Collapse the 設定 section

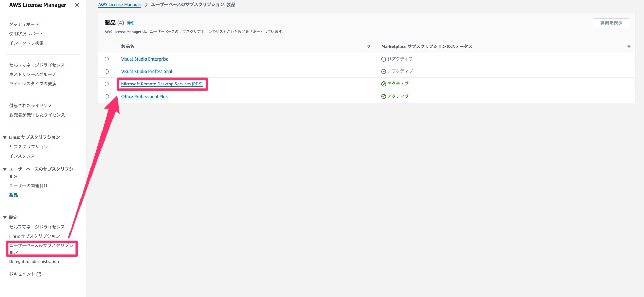[5, 217]
